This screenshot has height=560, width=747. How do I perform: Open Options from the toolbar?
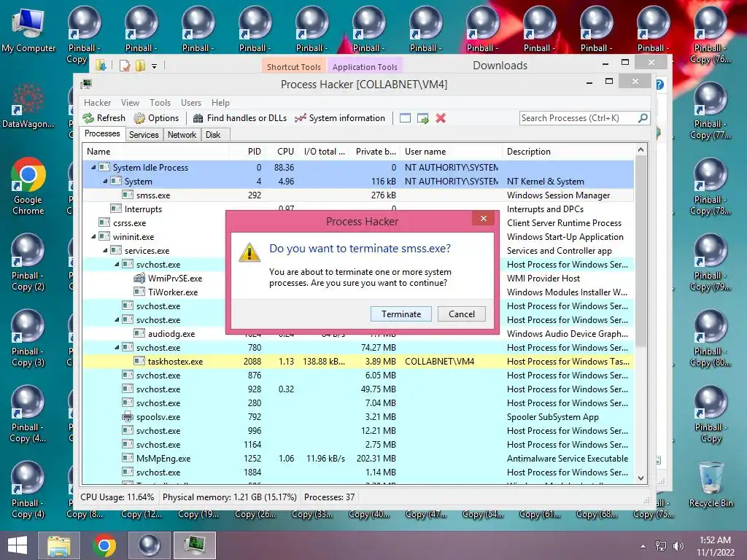tap(156, 118)
